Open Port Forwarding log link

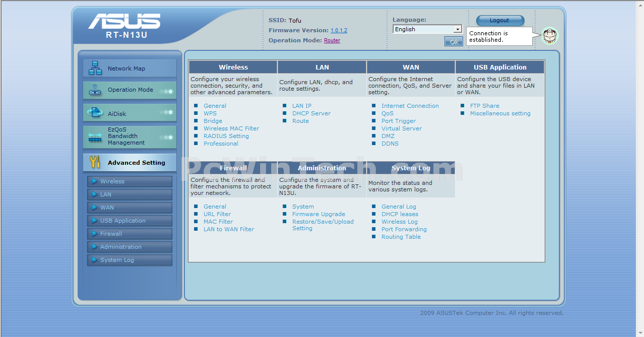point(404,229)
